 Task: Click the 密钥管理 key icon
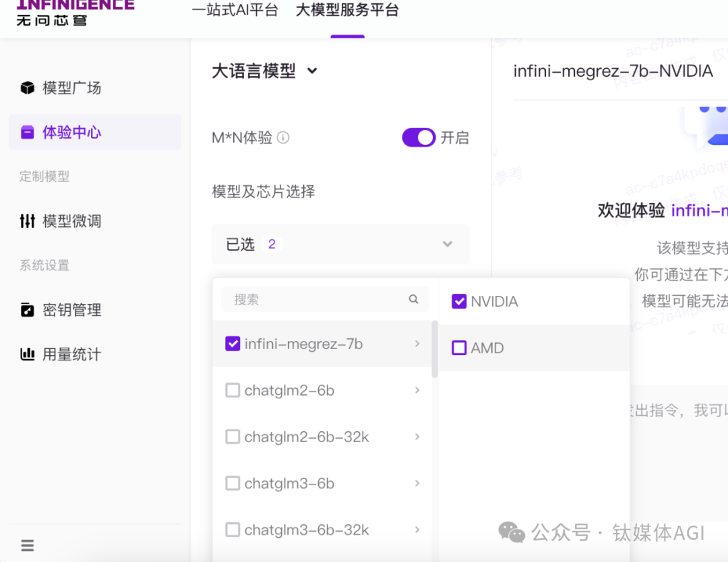[27, 310]
